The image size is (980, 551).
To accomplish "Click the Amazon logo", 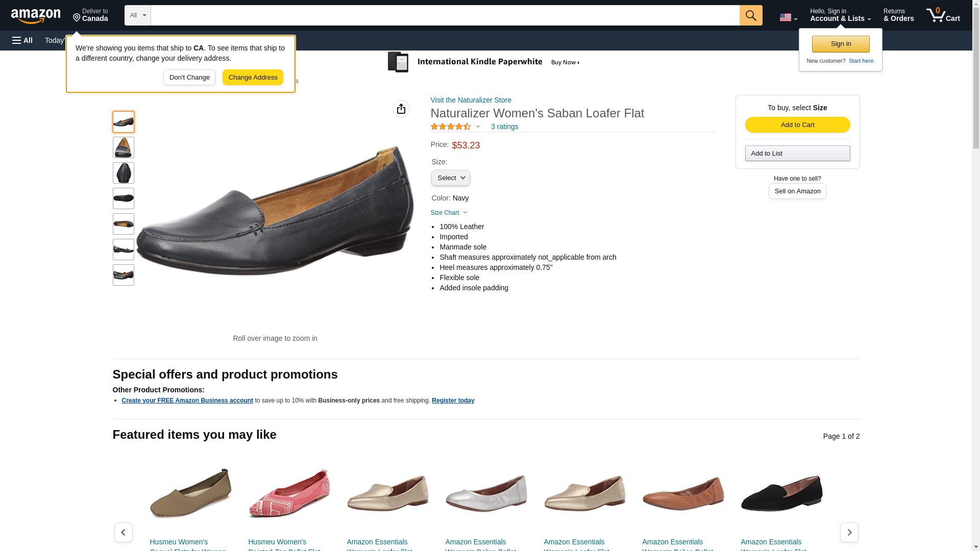I will click(x=36, y=16).
